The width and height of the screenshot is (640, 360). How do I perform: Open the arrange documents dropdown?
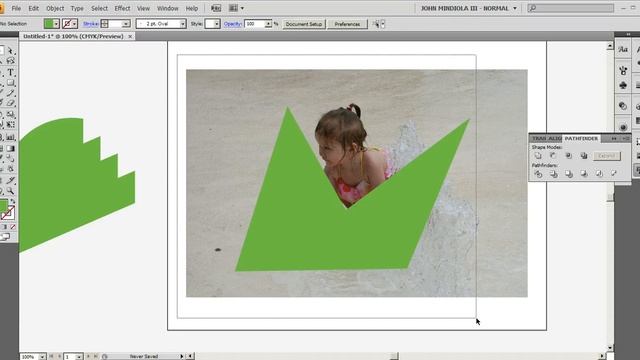coord(242,8)
